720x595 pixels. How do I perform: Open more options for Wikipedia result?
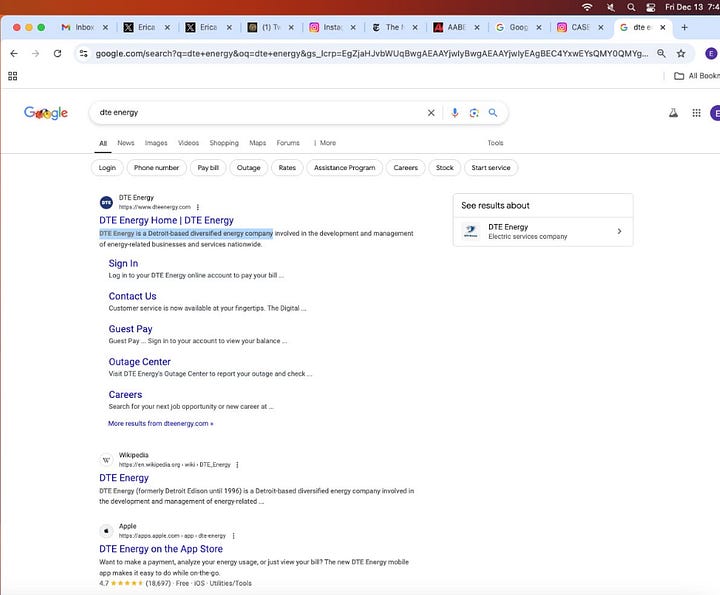(x=237, y=465)
